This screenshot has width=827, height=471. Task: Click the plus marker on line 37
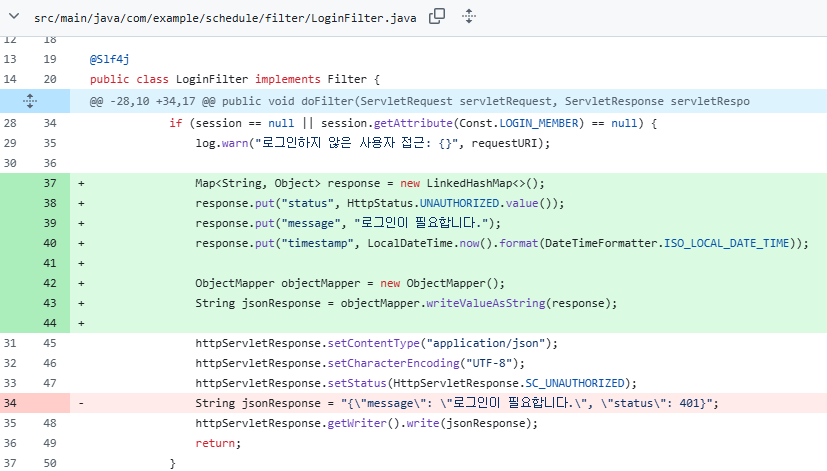pos(81,184)
